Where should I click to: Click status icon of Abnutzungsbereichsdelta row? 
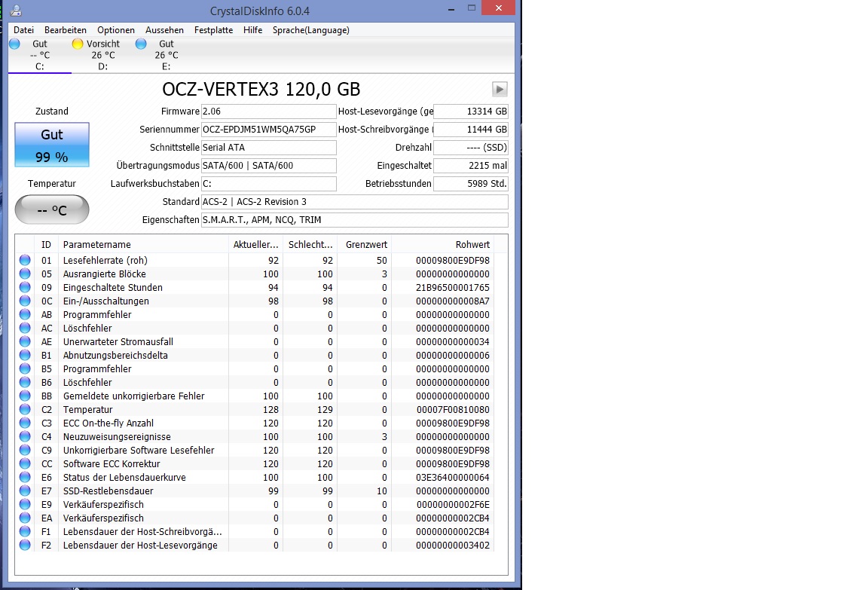pyautogui.click(x=25, y=355)
